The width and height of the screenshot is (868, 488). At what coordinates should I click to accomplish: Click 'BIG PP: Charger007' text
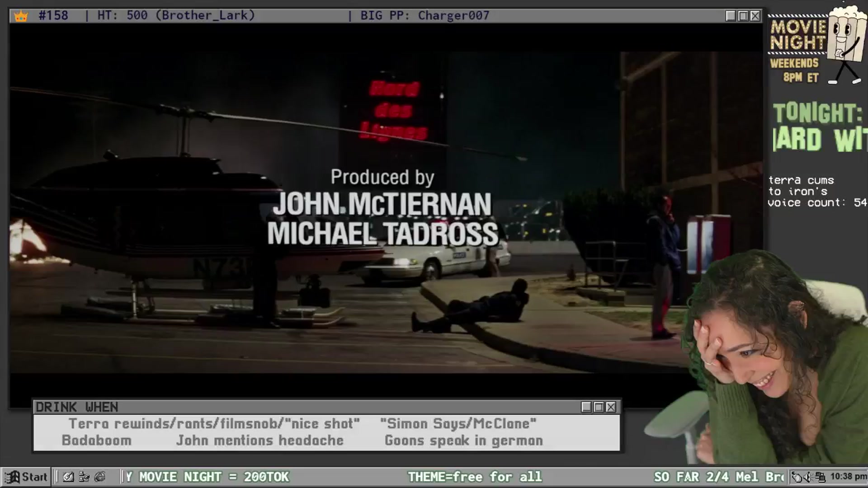coord(425,15)
